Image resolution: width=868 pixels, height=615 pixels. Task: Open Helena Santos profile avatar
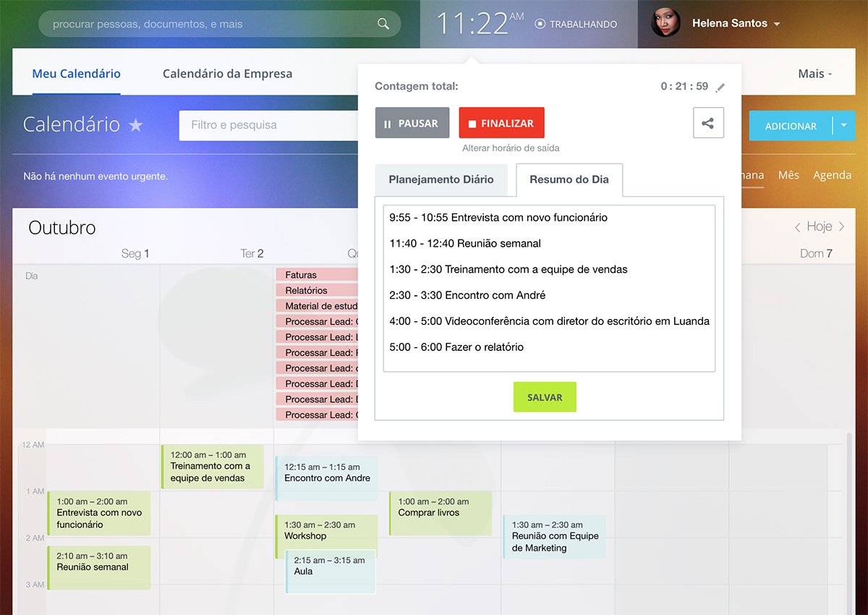pyautogui.click(x=665, y=23)
